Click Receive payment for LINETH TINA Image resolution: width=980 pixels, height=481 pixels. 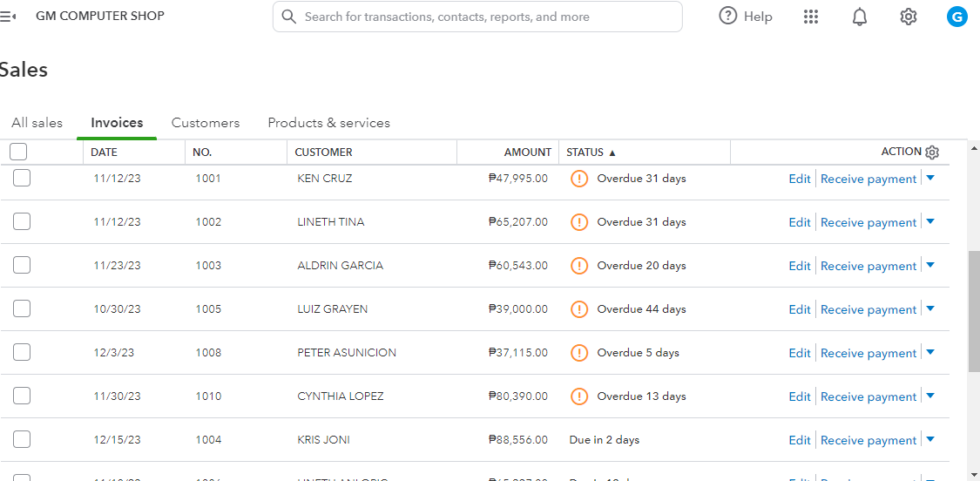coord(868,222)
